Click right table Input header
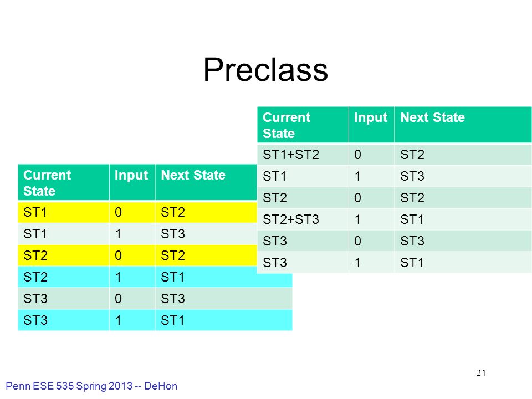Image resolution: width=532 pixels, height=399 pixels. (371, 125)
